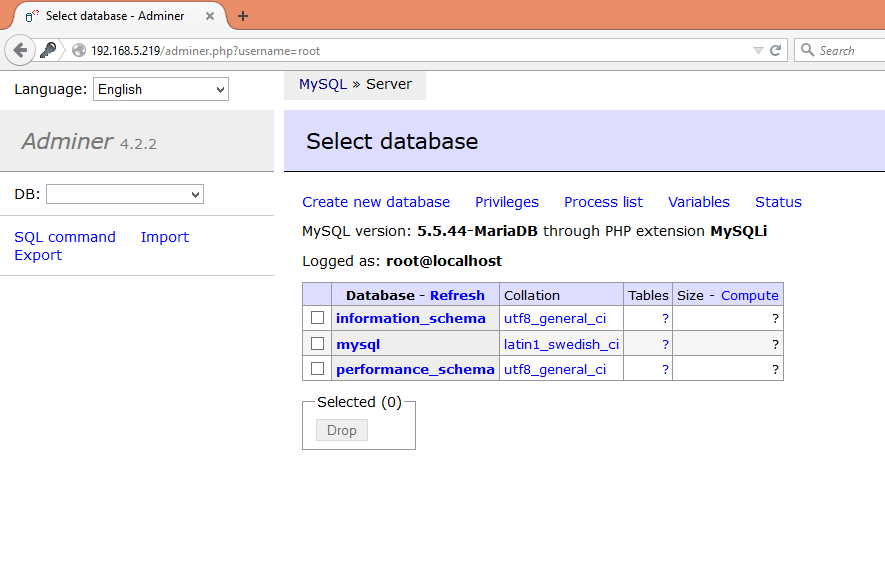This screenshot has height=585, width=885.
Task: Tick the mysql database checkbox
Action: 317,343
